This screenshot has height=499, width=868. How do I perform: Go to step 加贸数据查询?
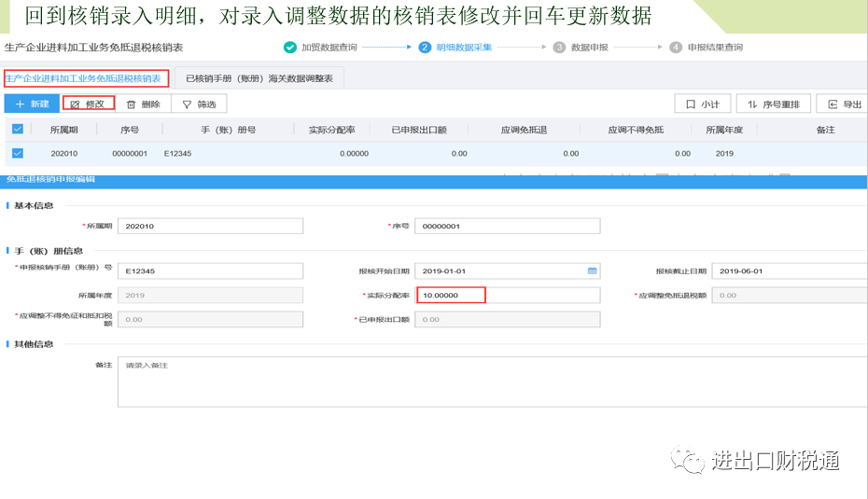point(329,48)
